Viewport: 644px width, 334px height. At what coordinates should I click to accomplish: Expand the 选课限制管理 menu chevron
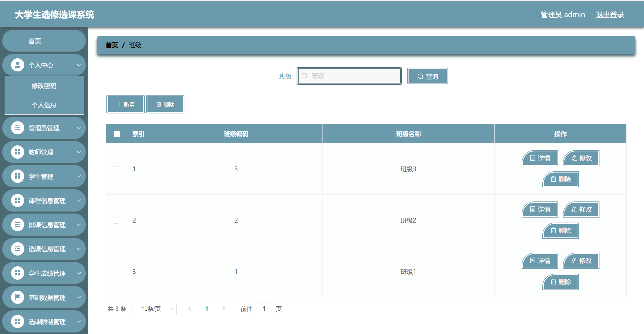click(x=79, y=321)
